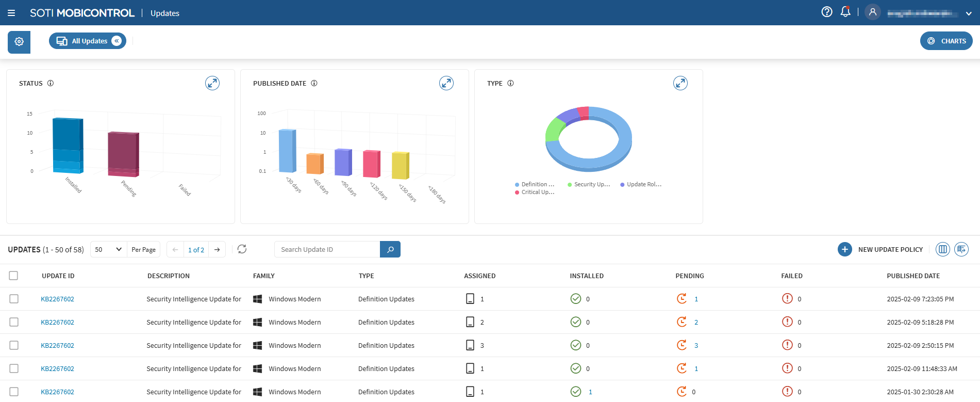
Task: Open the notifications bell
Action: (x=845, y=12)
